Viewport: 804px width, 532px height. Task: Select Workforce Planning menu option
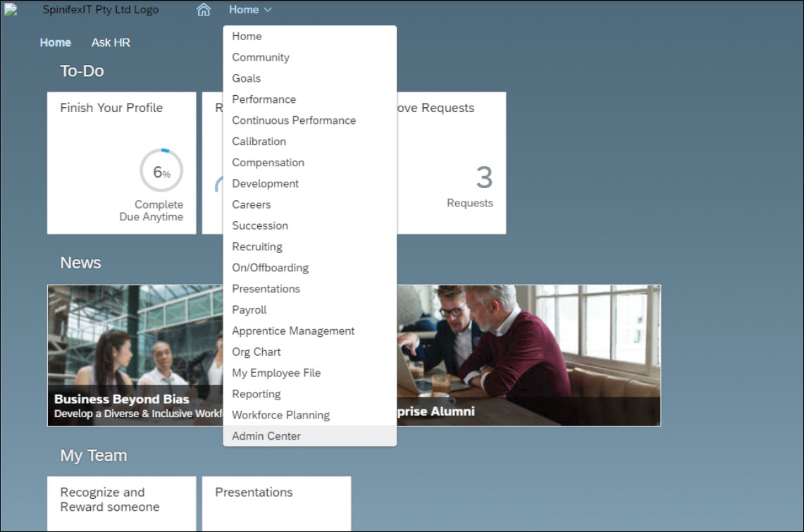click(280, 415)
